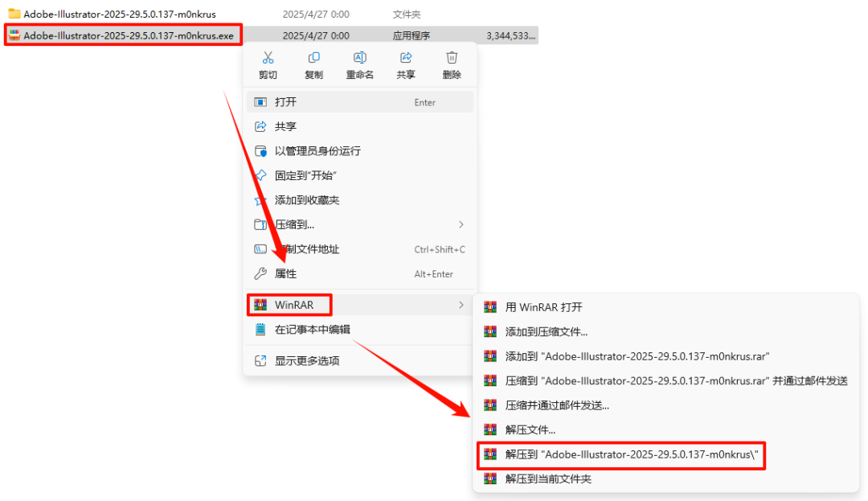Select 在记事本中编辑 (Edit in Notepad)

360,330
